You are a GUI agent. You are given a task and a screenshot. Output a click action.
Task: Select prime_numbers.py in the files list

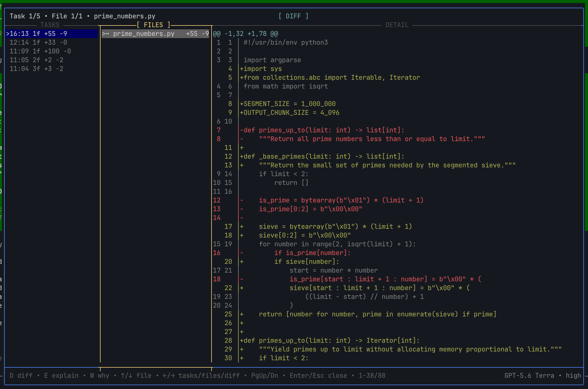click(x=155, y=34)
